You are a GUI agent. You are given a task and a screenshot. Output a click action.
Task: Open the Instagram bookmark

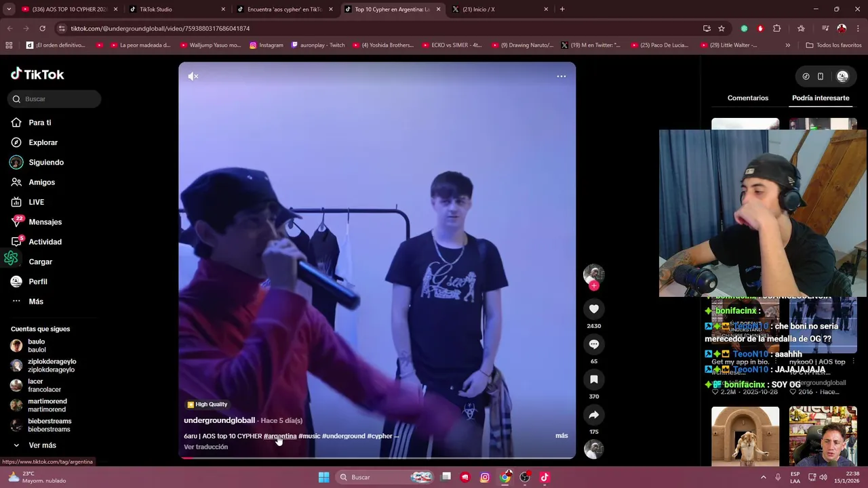[267, 45]
